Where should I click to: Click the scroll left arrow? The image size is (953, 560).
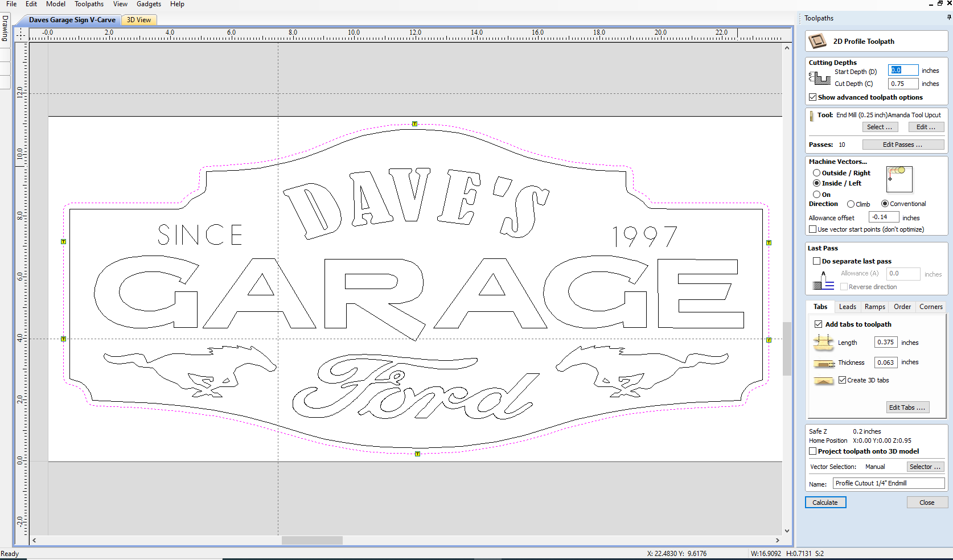[x=34, y=541]
